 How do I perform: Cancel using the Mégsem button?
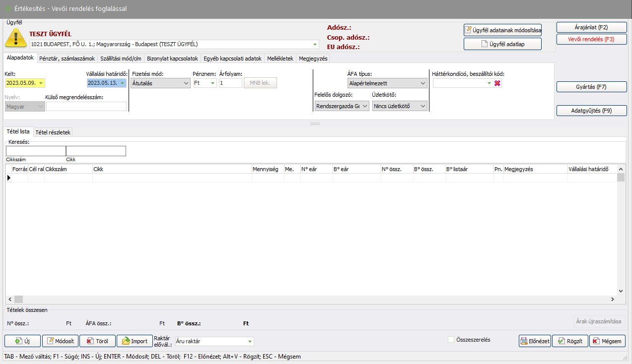[607, 341]
